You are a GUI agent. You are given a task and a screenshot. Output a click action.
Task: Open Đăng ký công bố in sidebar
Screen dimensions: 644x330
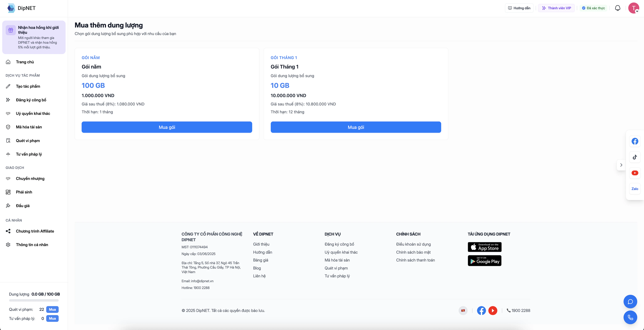(34, 100)
